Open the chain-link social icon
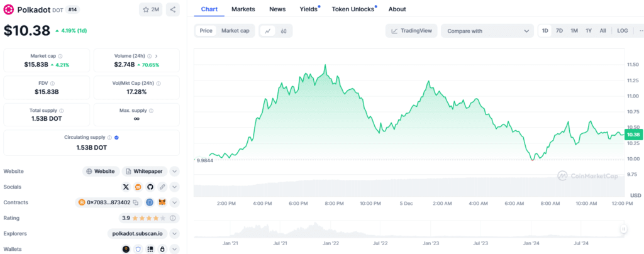Screen dimensions: 644x254 [162, 187]
